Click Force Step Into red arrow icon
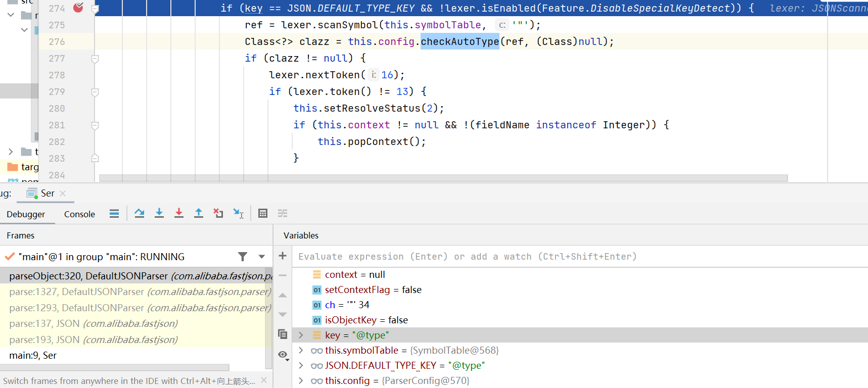Screen dimensions: 868x388 tap(179, 214)
